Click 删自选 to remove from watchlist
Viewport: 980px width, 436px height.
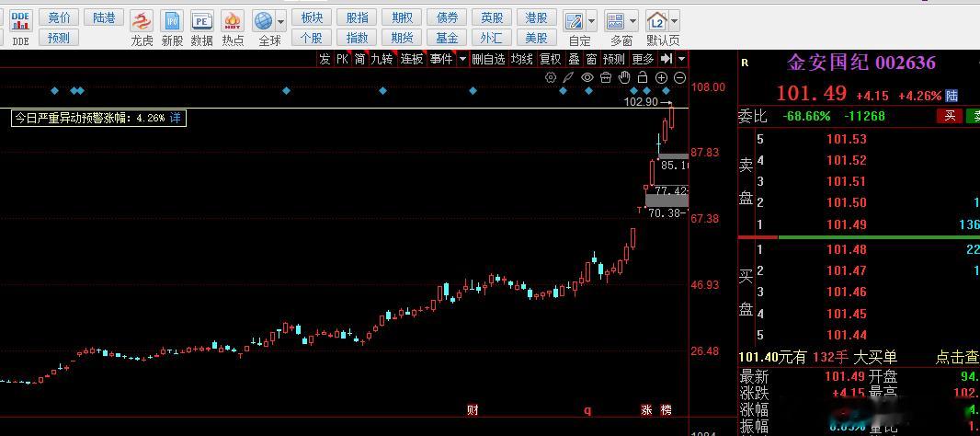tap(488, 60)
